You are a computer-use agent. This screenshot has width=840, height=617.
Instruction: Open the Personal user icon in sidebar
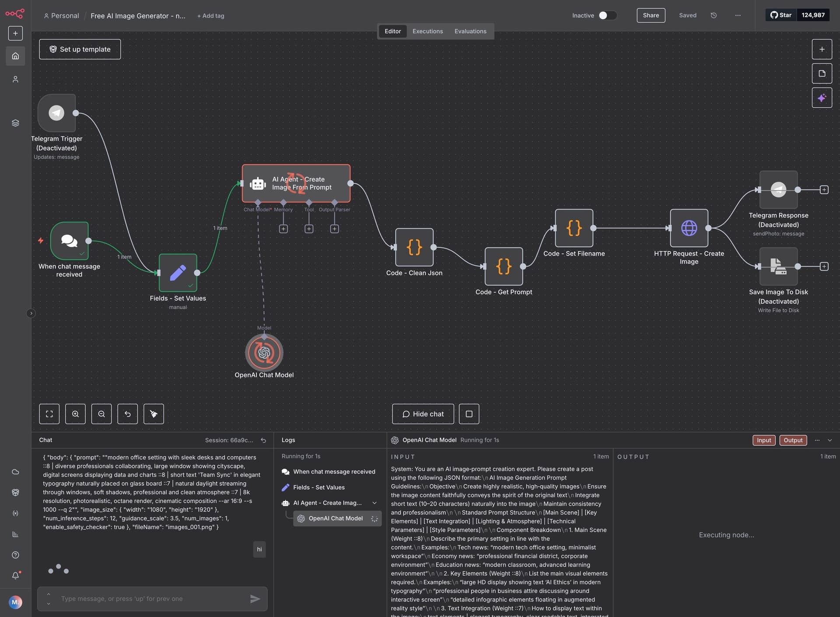15,79
